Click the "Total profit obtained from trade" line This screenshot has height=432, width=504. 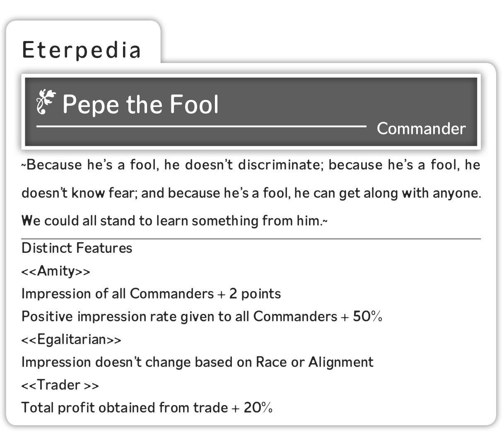(124, 408)
